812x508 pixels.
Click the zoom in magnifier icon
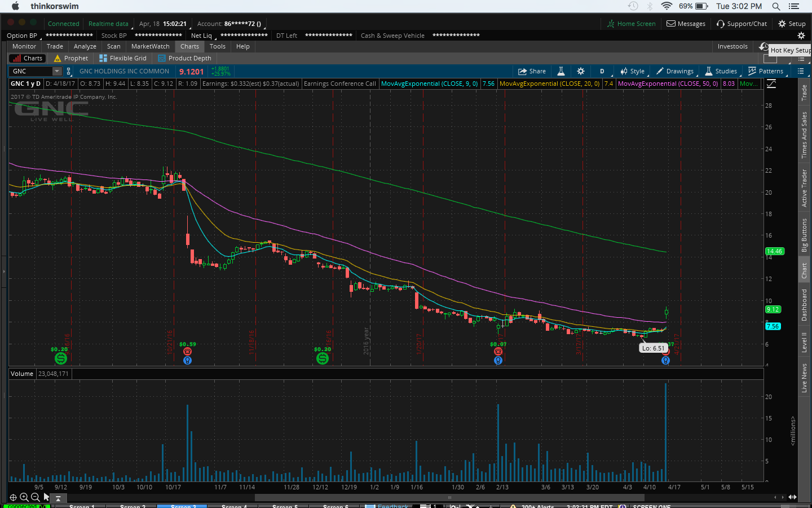pyautogui.click(x=24, y=497)
